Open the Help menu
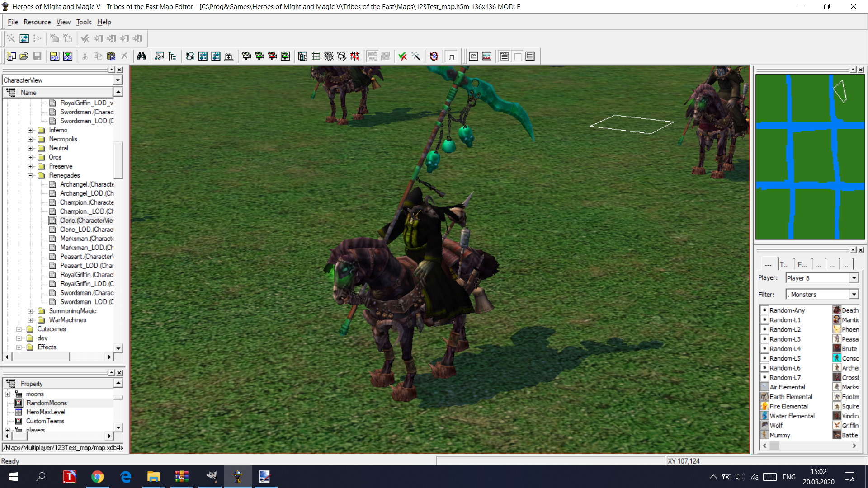This screenshot has width=868, height=488. coord(104,22)
